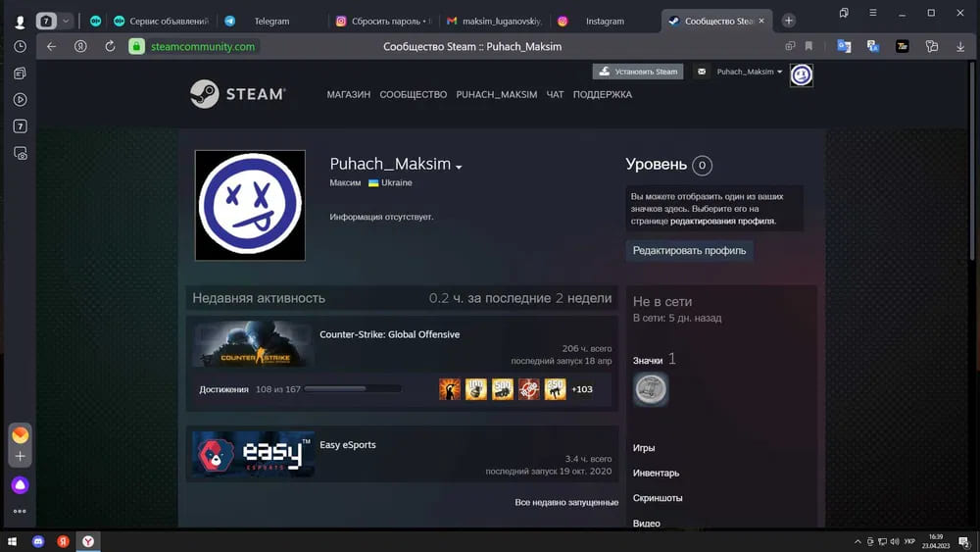This screenshot has width=980, height=552.
Task: Click the Steam logo
Action: [x=237, y=94]
